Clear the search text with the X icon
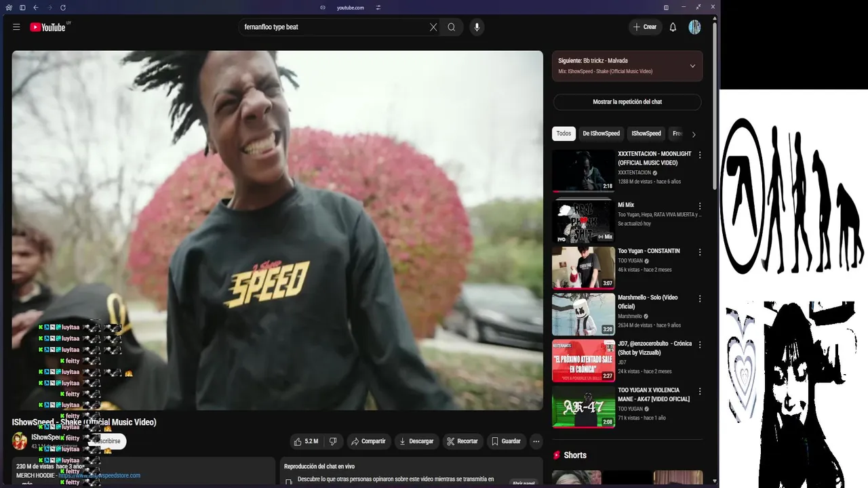The image size is (868, 488). click(x=433, y=27)
